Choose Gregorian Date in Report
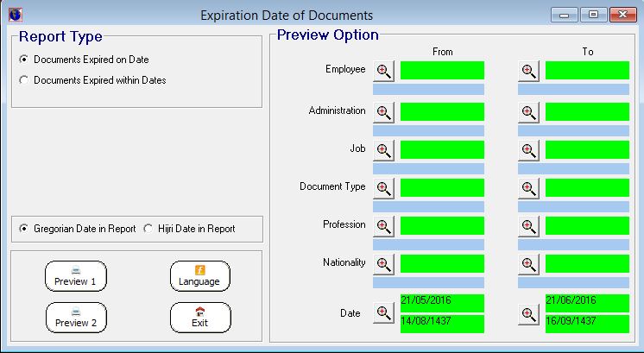This screenshot has height=353, width=644. [x=23, y=229]
